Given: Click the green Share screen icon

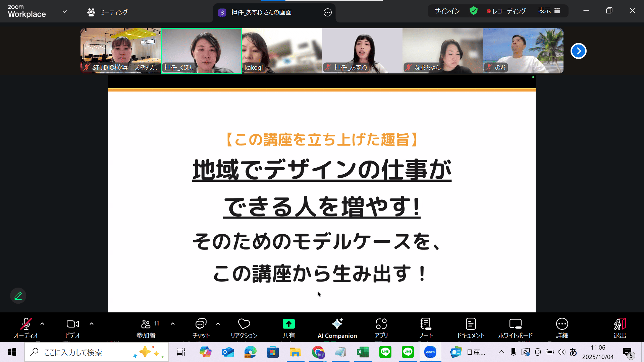Looking at the screenshot, I should click(288, 324).
